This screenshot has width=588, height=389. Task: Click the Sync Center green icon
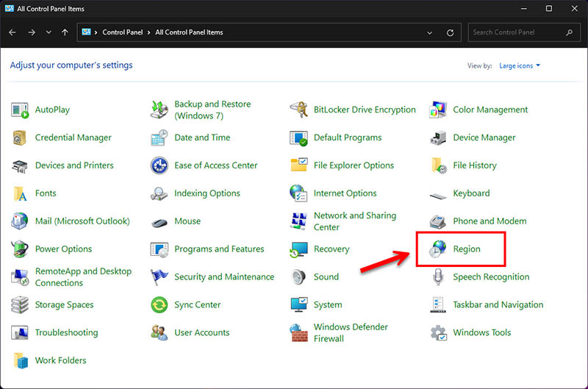click(159, 304)
